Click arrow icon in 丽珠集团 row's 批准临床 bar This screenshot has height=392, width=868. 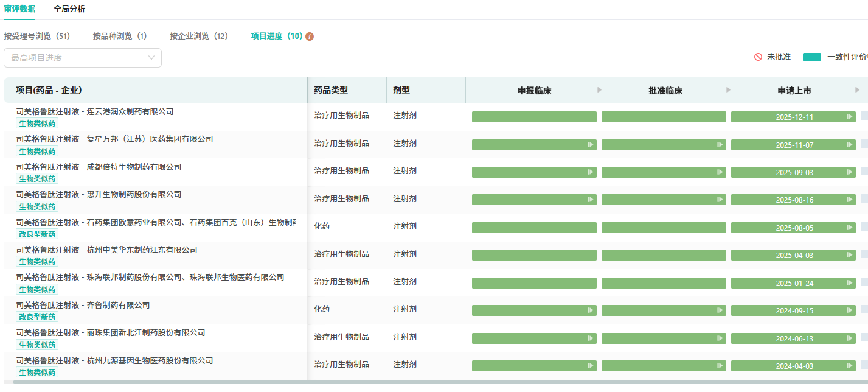pos(720,338)
